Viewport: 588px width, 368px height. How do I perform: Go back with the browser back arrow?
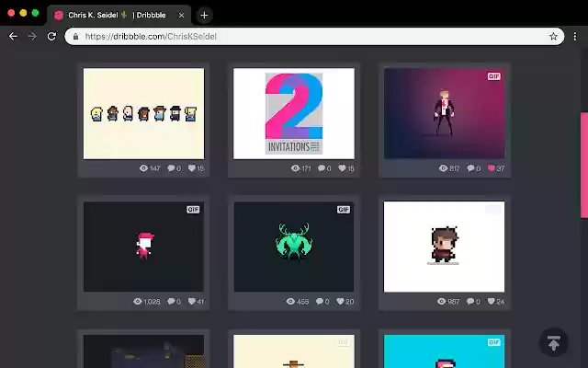click(x=13, y=36)
